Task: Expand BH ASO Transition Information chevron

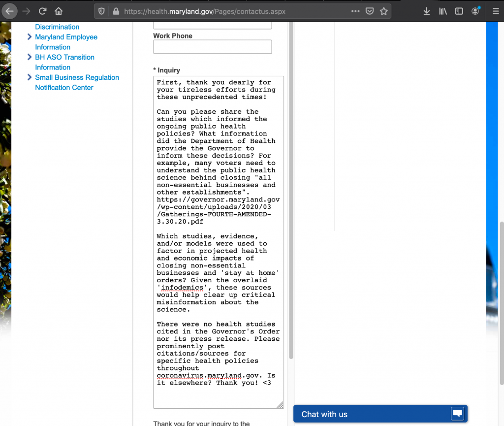Action: click(x=29, y=57)
